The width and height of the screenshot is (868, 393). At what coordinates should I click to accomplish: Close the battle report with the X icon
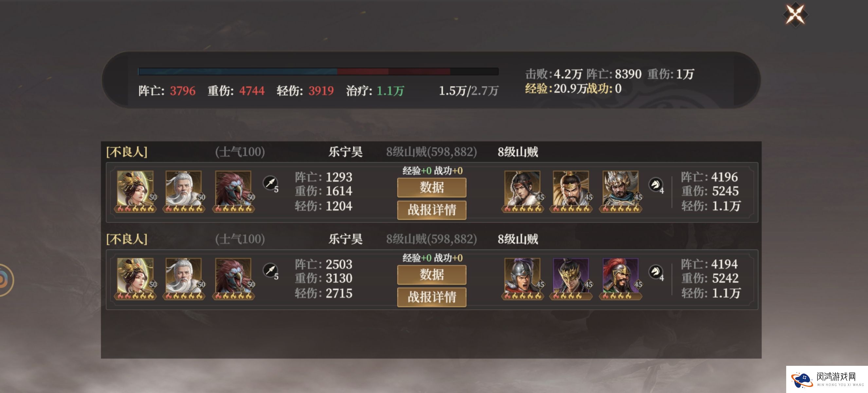tap(795, 15)
